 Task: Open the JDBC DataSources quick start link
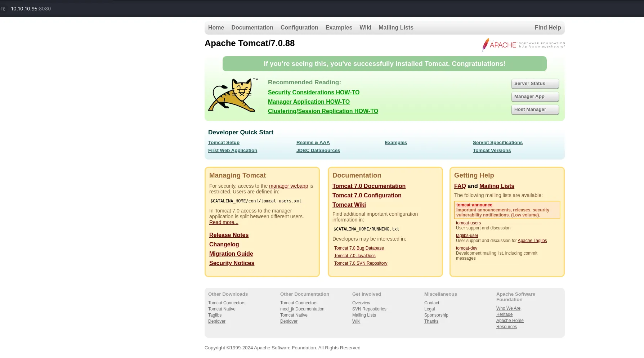point(318,151)
